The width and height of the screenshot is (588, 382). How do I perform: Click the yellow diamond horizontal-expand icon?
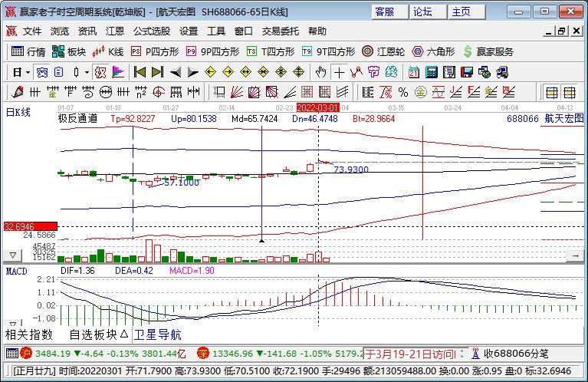pyautogui.click(x=245, y=72)
